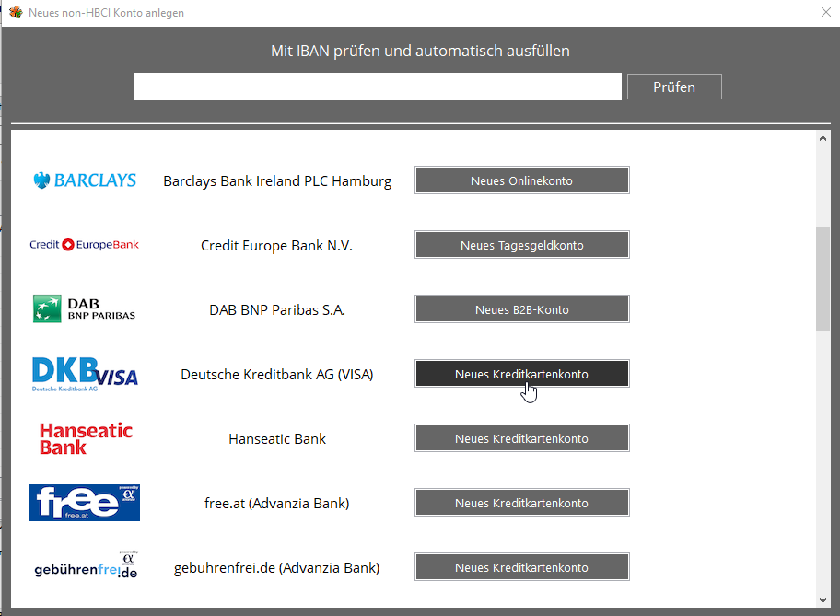Select text DAB BNP Paribas S.A.
This screenshot has height=616, width=840.
(277, 309)
